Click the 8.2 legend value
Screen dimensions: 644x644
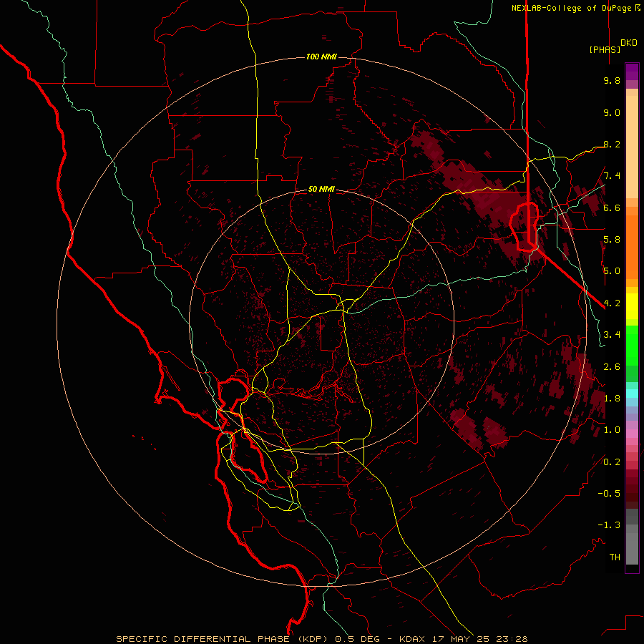[612, 144]
